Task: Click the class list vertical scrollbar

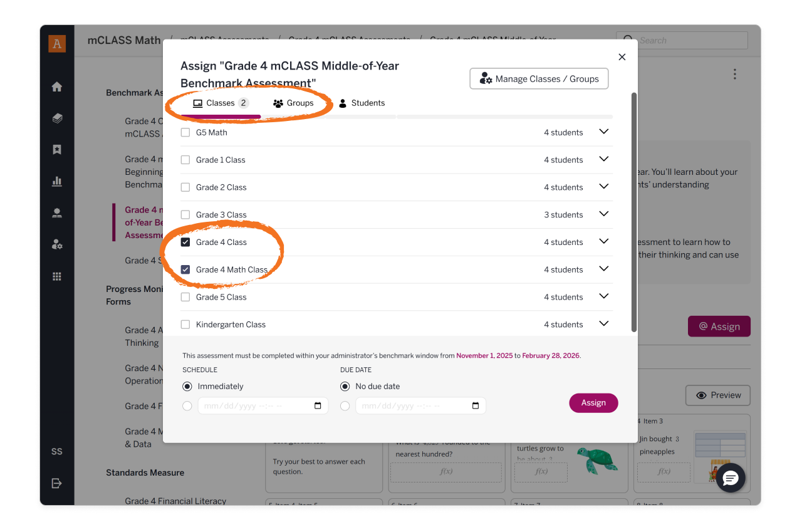Action: coord(634,213)
